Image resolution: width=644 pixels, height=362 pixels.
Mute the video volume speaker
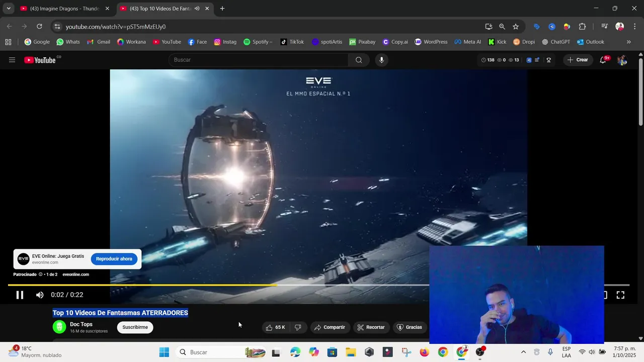(x=40, y=295)
